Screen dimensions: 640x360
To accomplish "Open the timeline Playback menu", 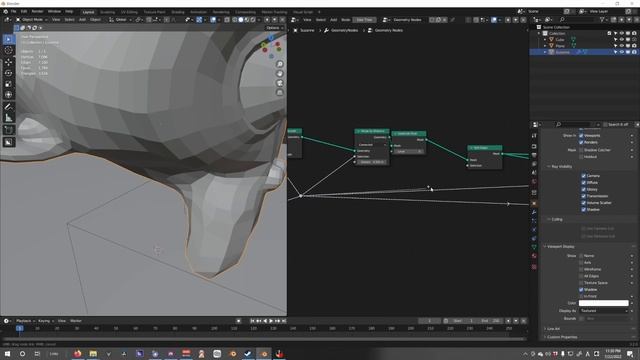I will point(25,321).
